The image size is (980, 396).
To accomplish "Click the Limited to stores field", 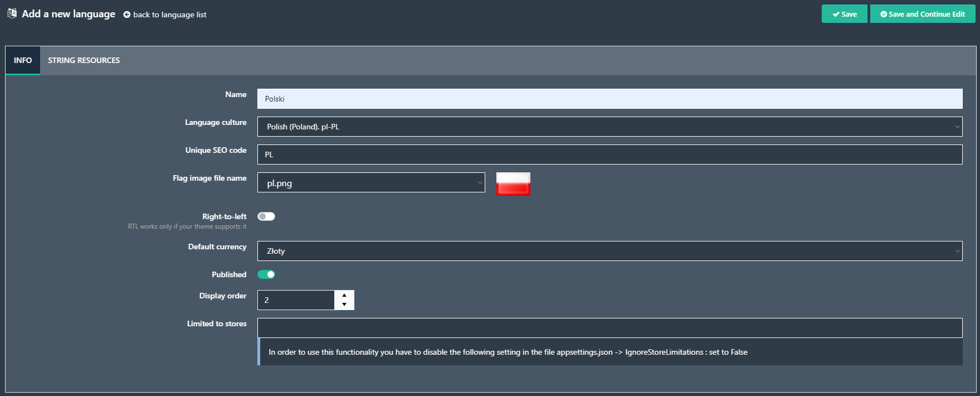I will [x=610, y=328].
